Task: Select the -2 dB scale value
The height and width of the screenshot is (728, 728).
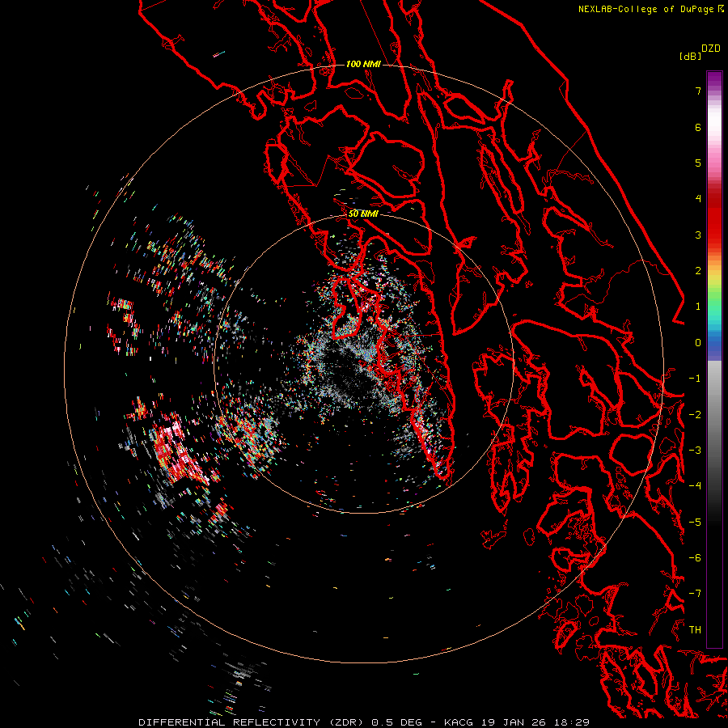Action: (x=695, y=414)
